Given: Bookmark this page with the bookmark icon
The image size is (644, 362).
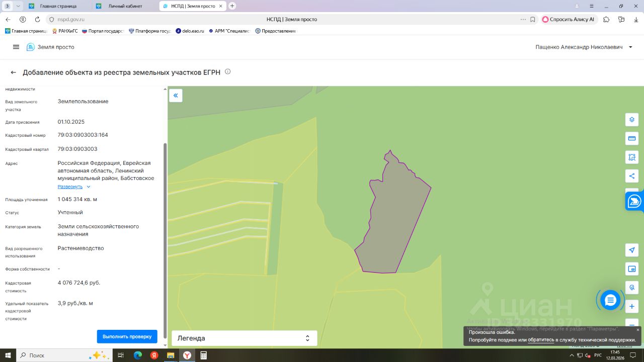Looking at the screenshot, I should 532,19.
